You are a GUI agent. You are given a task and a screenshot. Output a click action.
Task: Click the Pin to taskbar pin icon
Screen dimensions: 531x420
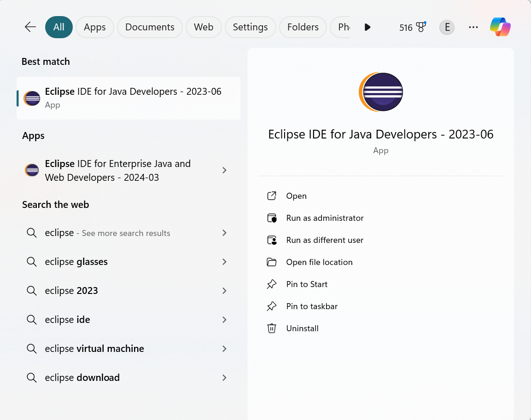pos(272,306)
